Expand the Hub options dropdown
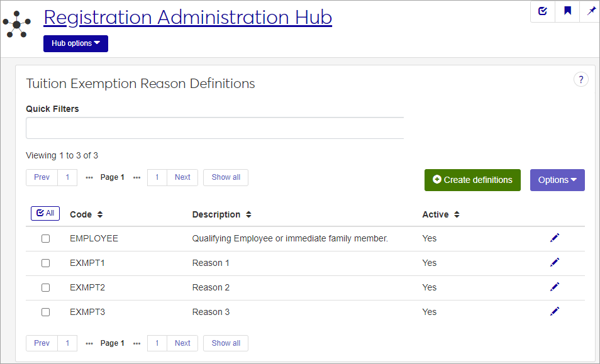Screen dimensions: 600x364 [x=75, y=43]
